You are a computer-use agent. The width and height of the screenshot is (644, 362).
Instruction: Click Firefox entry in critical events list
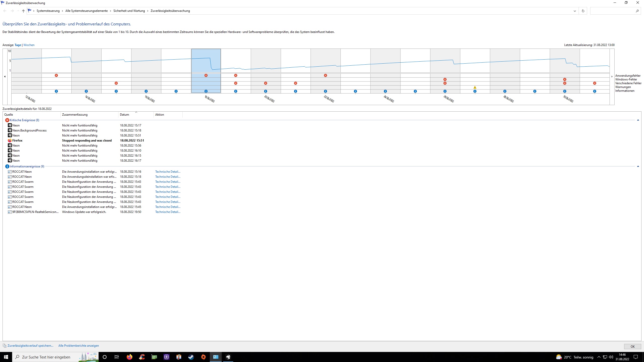pos(17,141)
